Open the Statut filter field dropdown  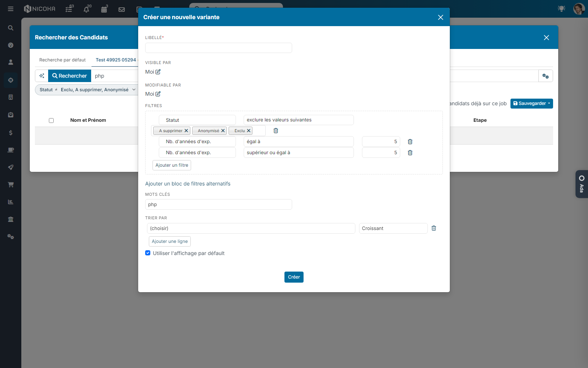tap(197, 120)
